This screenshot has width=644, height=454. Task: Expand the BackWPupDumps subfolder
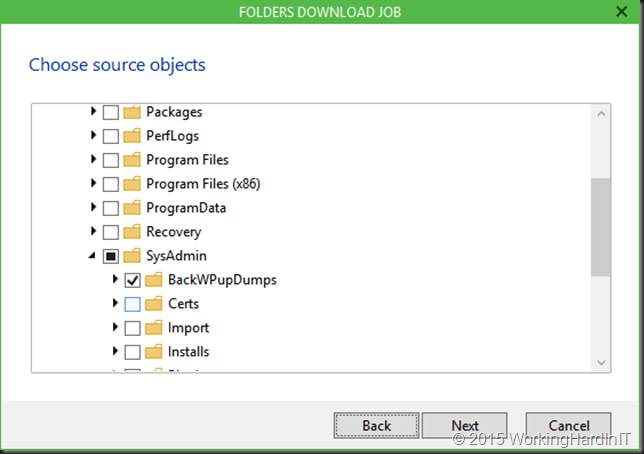coord(115,279)
